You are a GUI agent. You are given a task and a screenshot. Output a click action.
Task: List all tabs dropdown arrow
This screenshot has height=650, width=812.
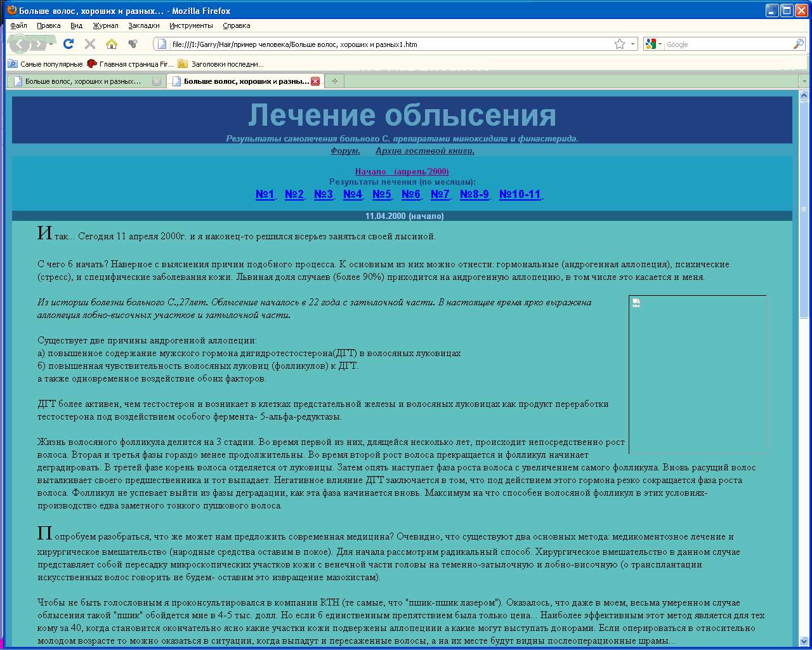click(804, 81)
